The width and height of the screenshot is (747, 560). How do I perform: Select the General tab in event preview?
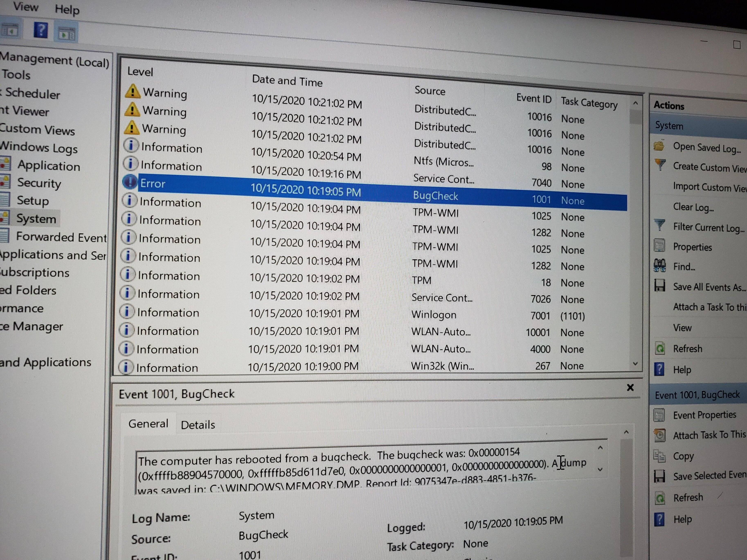(148, 423)
